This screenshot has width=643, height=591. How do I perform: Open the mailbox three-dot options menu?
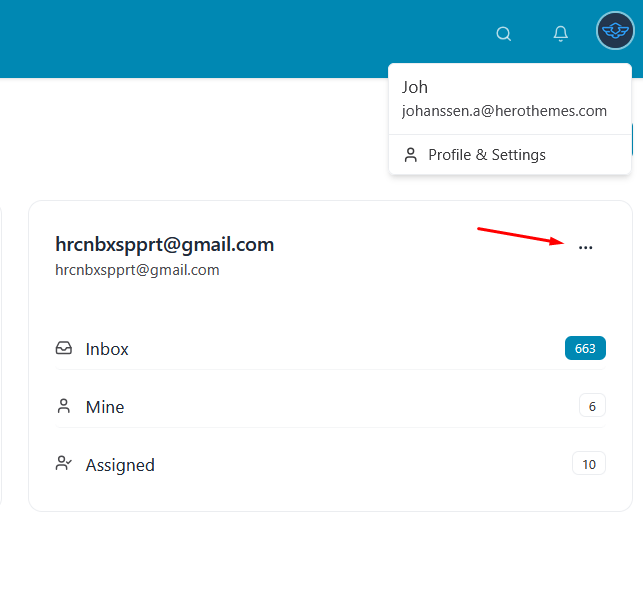pos(585,247)
